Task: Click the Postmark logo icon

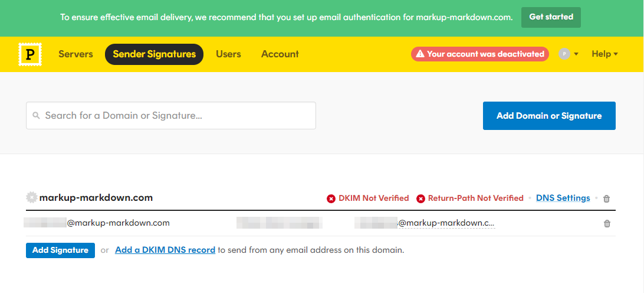Action: [29, 54]
